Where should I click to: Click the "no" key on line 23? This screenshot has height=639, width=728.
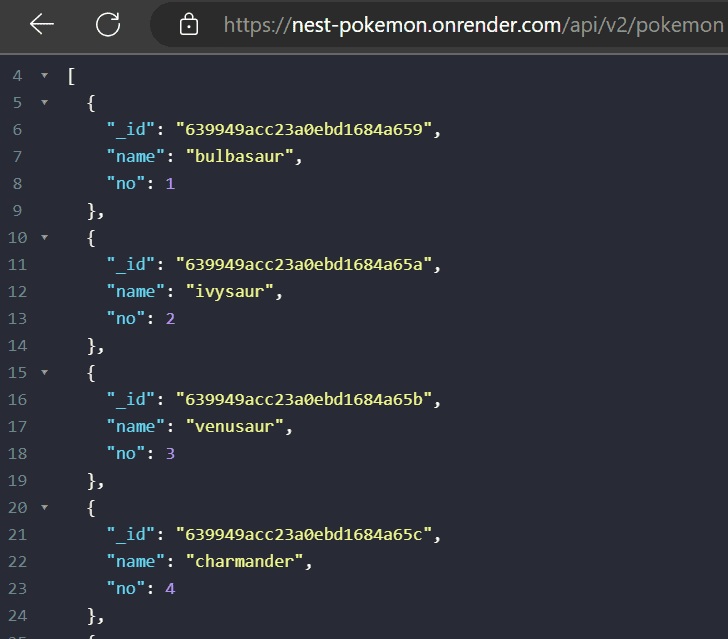pyautogui.click(x=126, y=589)
